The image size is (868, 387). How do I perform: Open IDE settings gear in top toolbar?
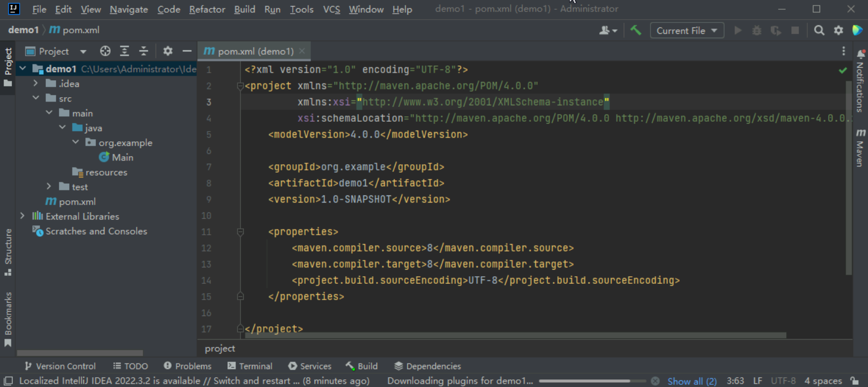point(839,31)
